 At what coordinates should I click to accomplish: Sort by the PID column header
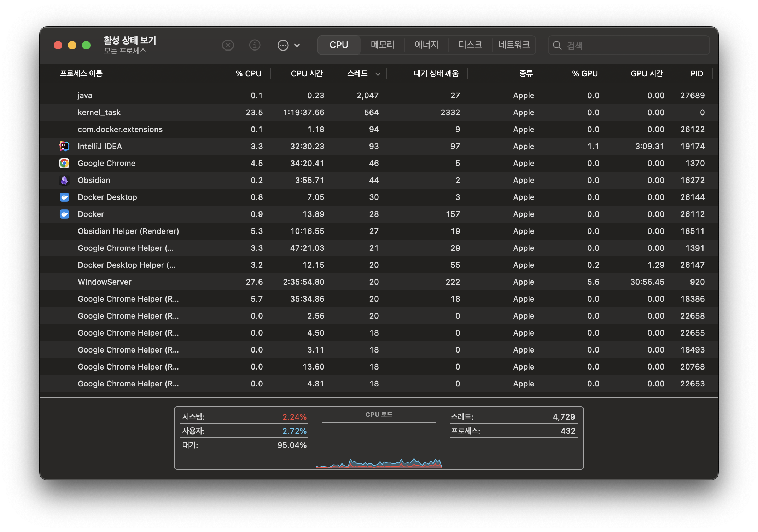coord(696,73)
